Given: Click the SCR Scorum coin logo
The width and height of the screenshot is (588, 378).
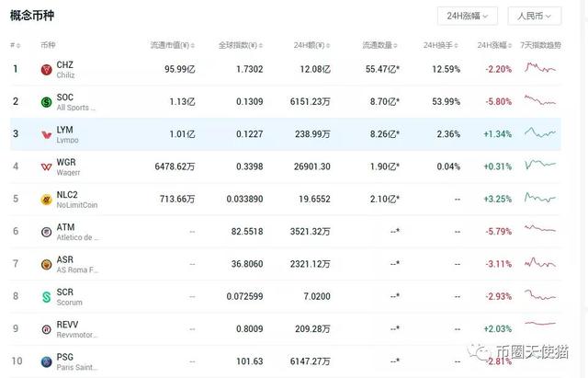Looking at the screenshot, I should pos(46,296).
